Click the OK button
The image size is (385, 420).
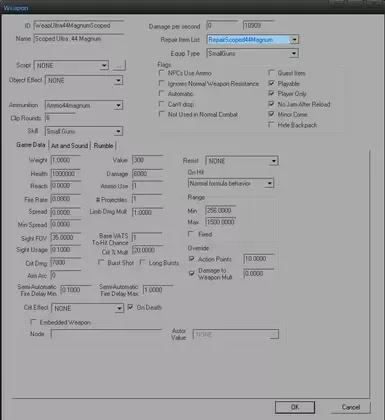(x=295, y=407)
